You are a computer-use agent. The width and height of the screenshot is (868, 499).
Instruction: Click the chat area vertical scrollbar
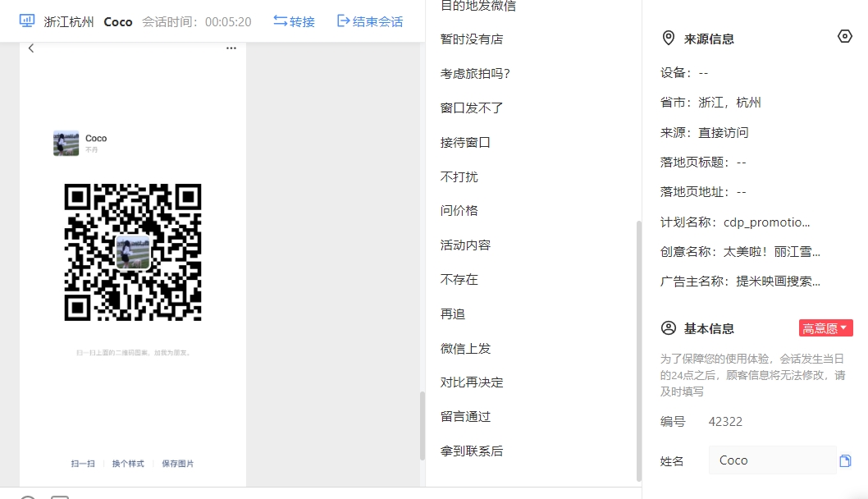click(423, 426)
